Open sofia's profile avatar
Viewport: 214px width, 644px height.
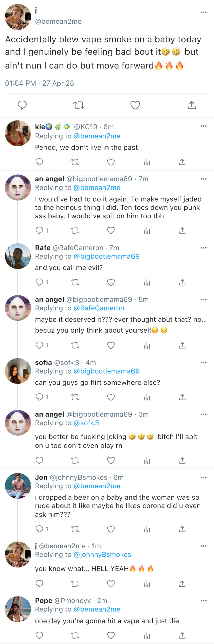(18, 371)
